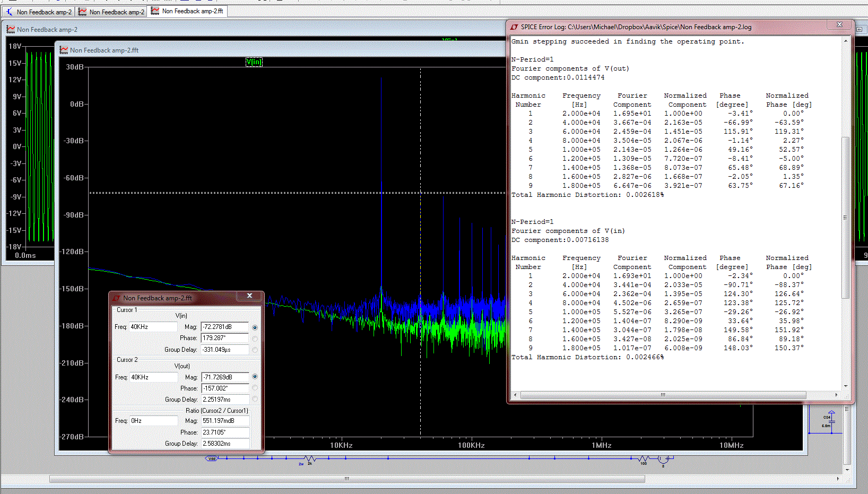Image resolution: width=868 pixels, height=494 pixels.
Task: Select Cursor 1 Phase radio button
Action: [255, 339]
